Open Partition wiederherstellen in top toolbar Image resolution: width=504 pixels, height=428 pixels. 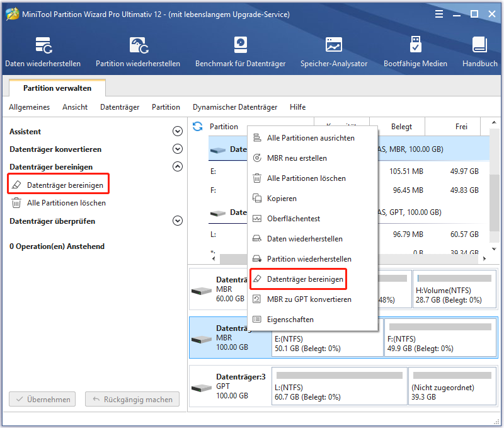click(x=138, y=52)
